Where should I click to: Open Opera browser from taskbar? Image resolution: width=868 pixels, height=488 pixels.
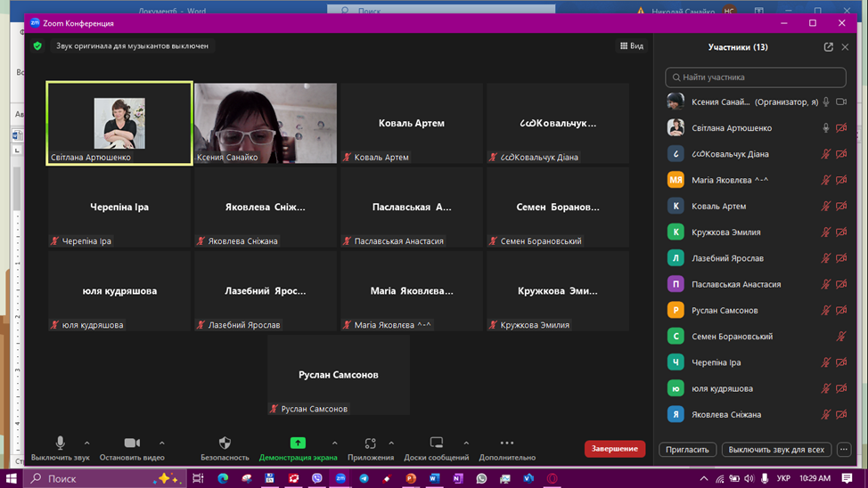click(552, 478)
